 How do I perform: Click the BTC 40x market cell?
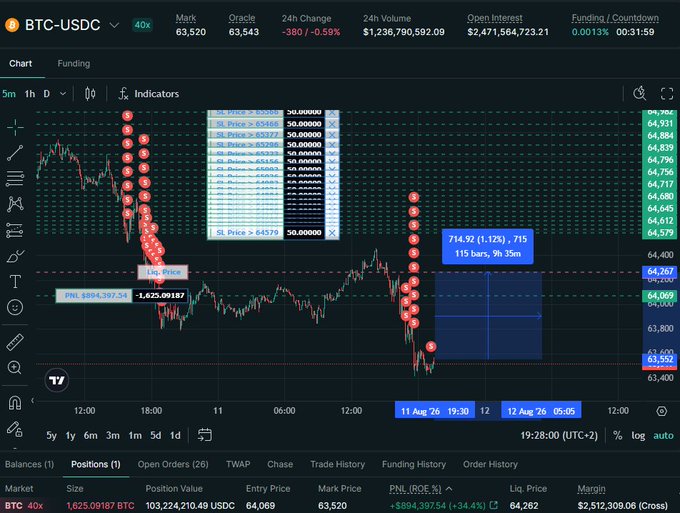pos(24,506)
